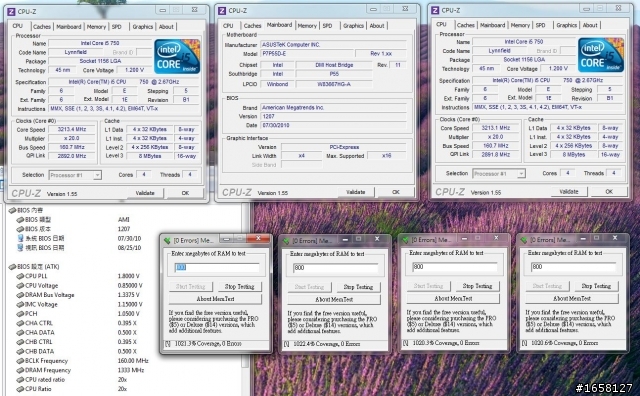Click the CPU-Z icon in the middle window title
The image size is (640, 396).
point(222,11)
